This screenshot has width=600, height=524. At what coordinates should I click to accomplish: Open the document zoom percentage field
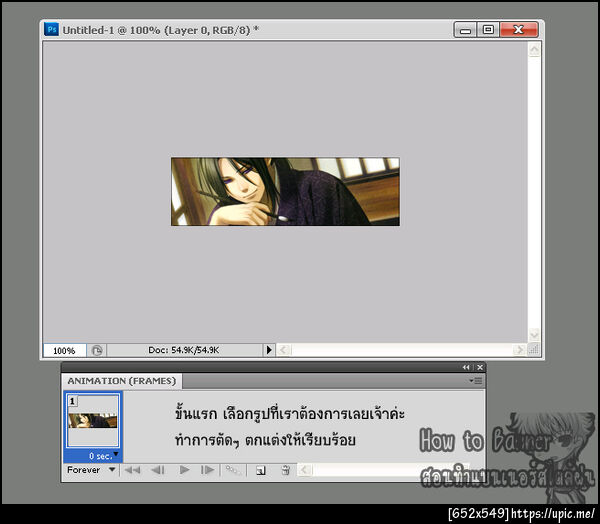click(64, 350)
